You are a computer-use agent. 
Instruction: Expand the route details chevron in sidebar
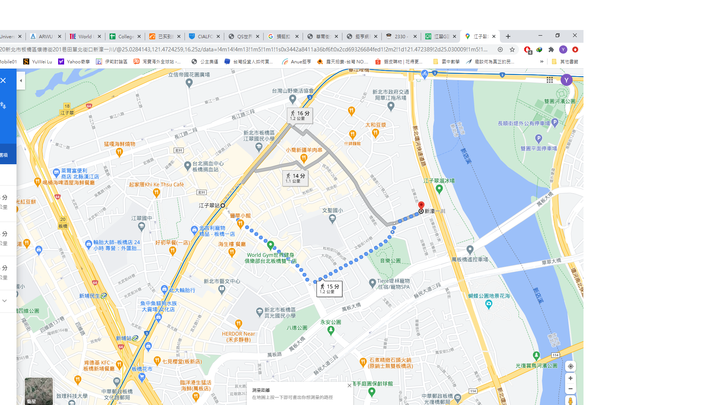tap(4, 301)
